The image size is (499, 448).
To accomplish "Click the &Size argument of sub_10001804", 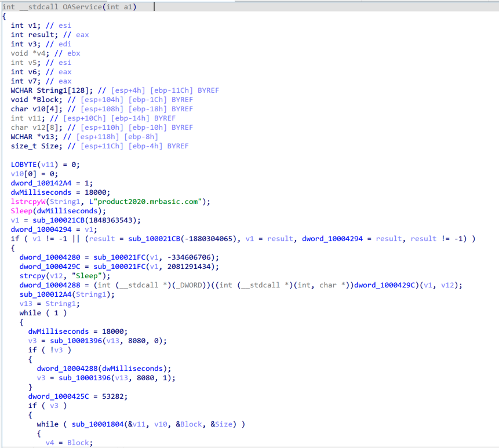I will click(221, 424).
